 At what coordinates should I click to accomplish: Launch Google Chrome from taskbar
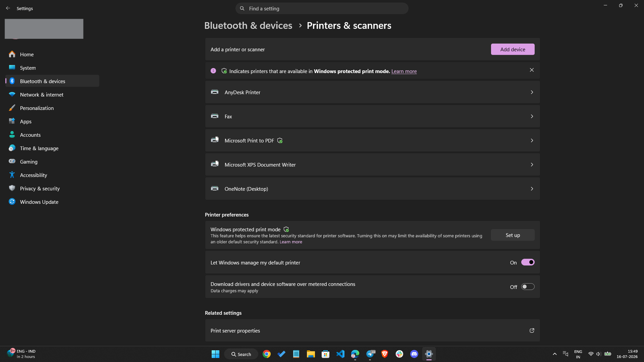(x=267, y=354)
